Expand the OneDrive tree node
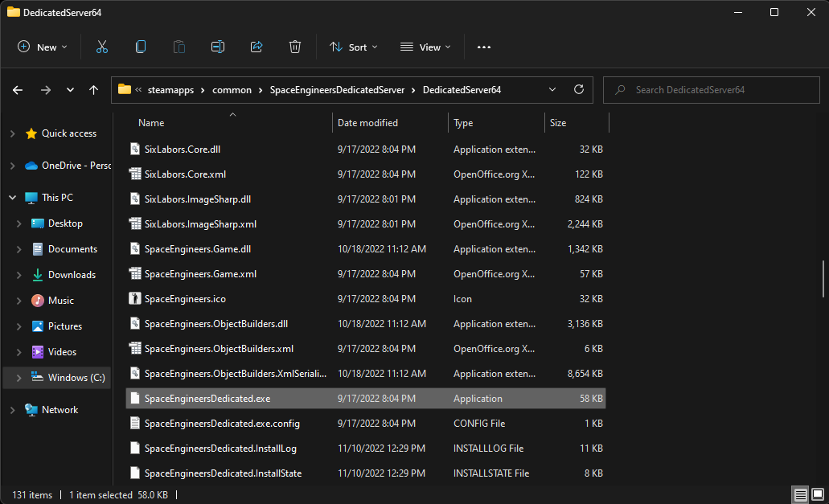829x504 pixels. click(x=13, y=166)
